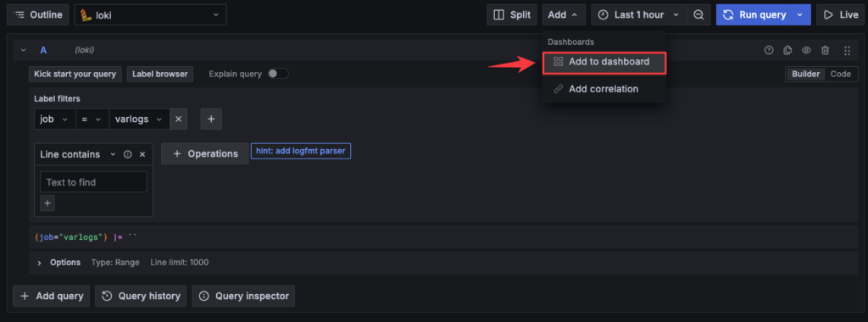
Task: Click the query row drag-handle icon
Action: (x=847, y=50)
